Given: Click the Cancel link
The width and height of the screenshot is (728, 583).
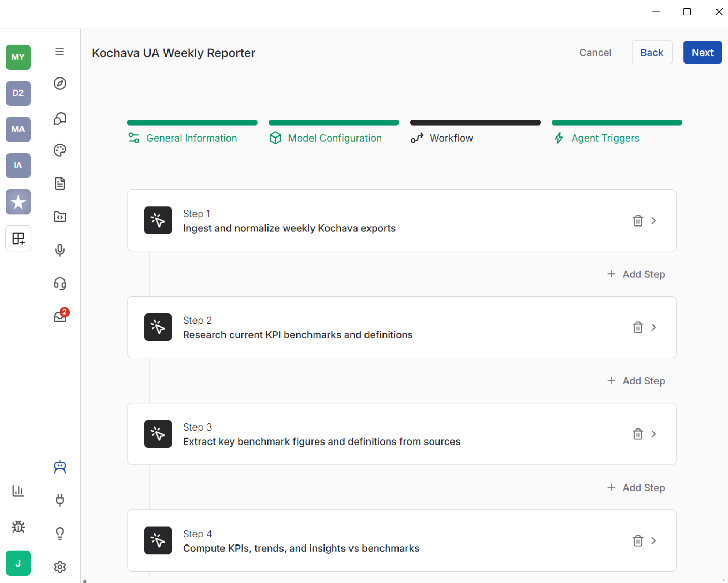Looking at the screenshot, I should (595, 53).
